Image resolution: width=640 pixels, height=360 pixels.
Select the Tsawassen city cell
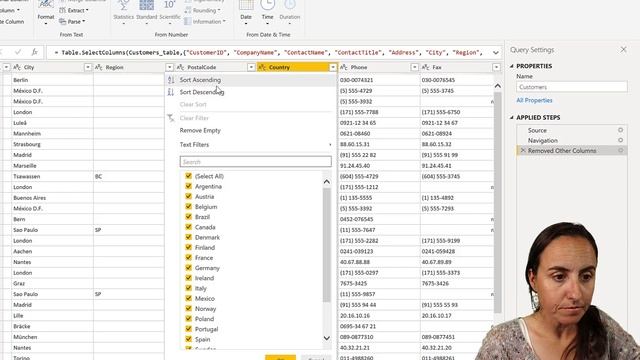(x=52, y=176)
